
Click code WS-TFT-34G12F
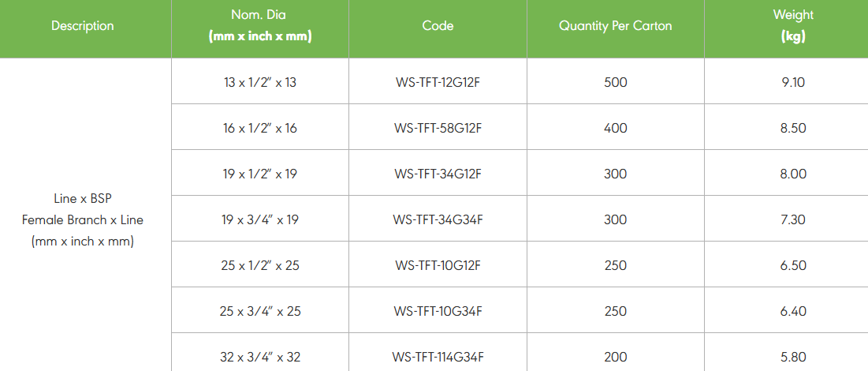[438, 174]
